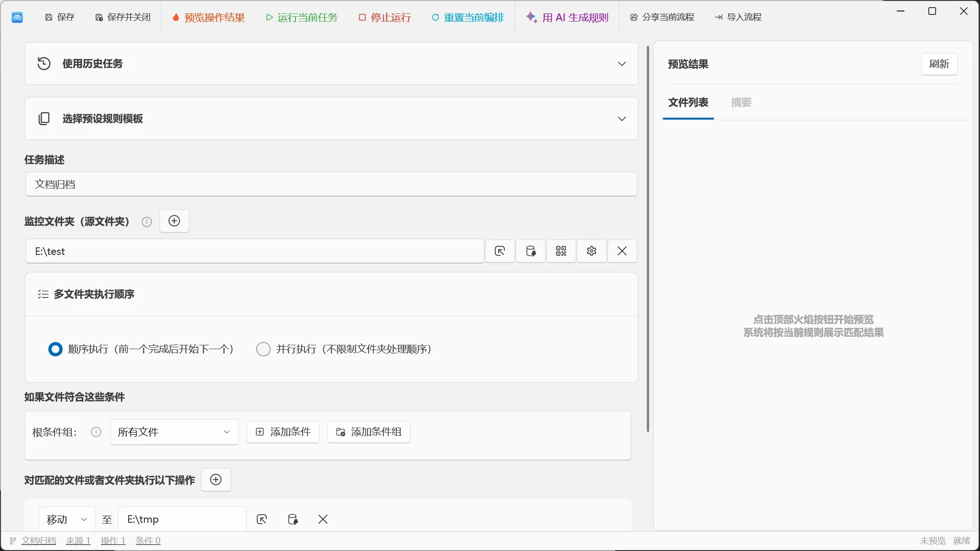The image size is (980, 551).
Task: Open gear settings for E:\test folder
Action: pos(592,251)
